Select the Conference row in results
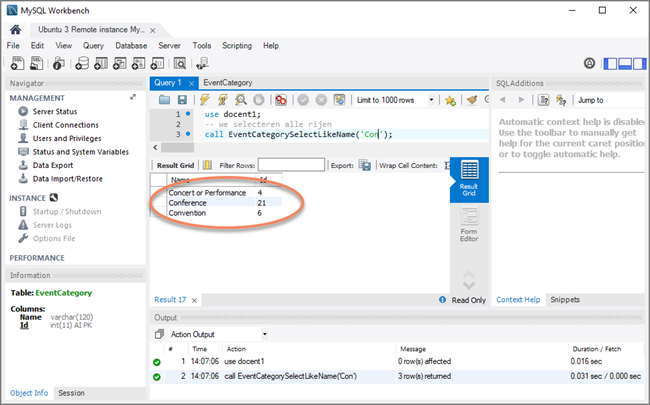The width and height of the screenshot is (650, 405). 216,203
